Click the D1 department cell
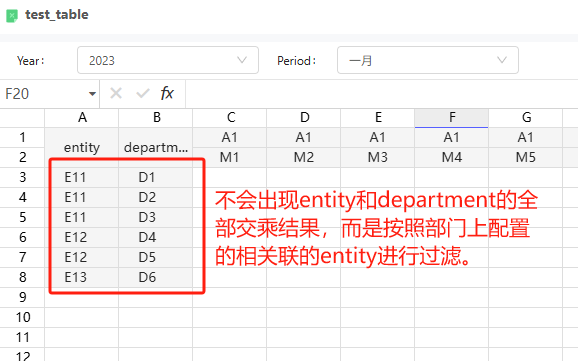Screen dimensions: 578x361 [x=156, y=177]
